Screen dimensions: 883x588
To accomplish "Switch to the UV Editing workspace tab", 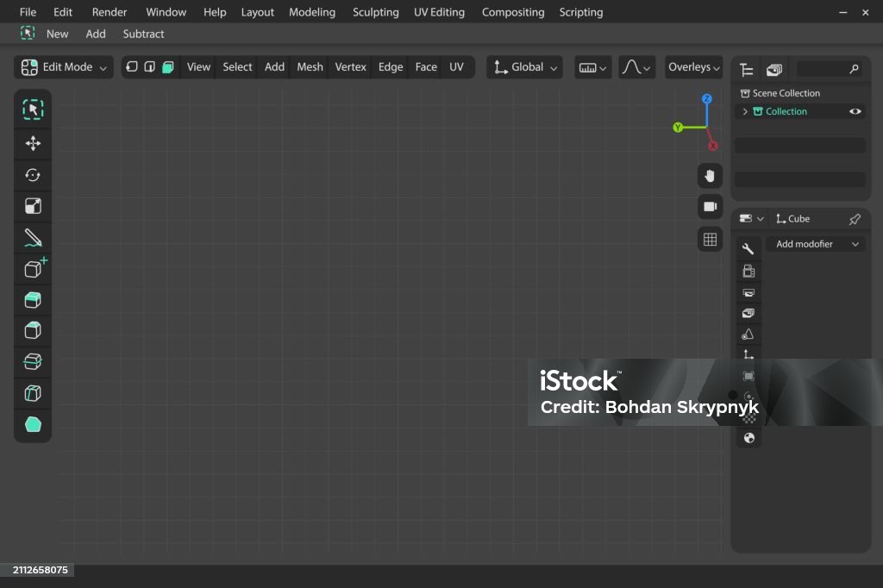I will click(x=439, y=12).
